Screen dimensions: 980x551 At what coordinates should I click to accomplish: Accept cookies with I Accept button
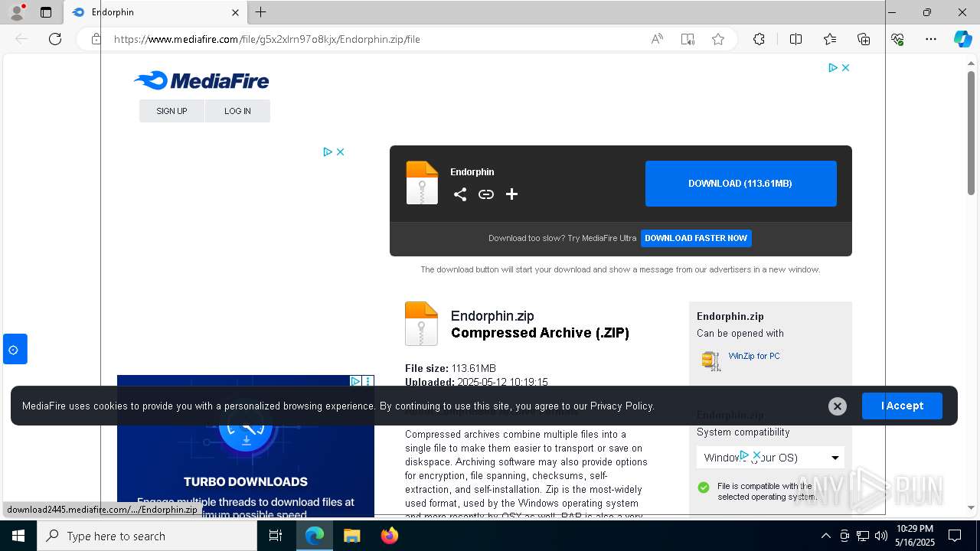pyautogui.click(x=902, y=406)
